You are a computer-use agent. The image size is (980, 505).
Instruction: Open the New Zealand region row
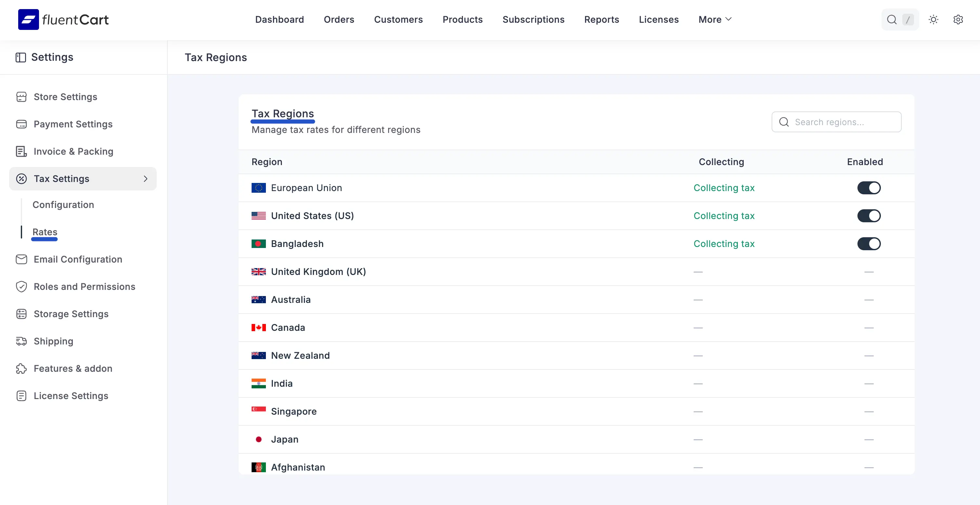coord(576,356)
